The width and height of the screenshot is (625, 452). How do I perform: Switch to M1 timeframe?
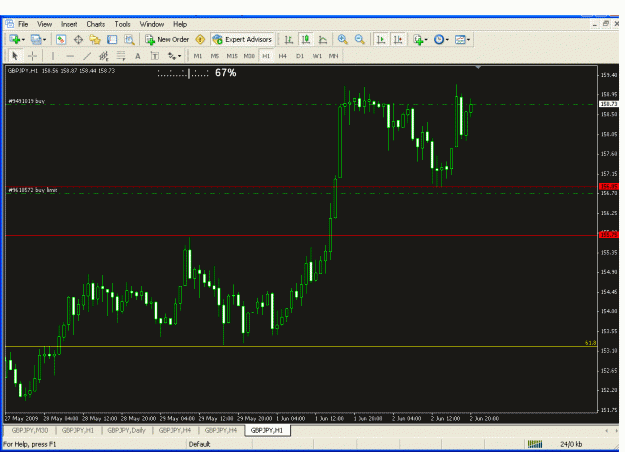(x=198, y=56)
